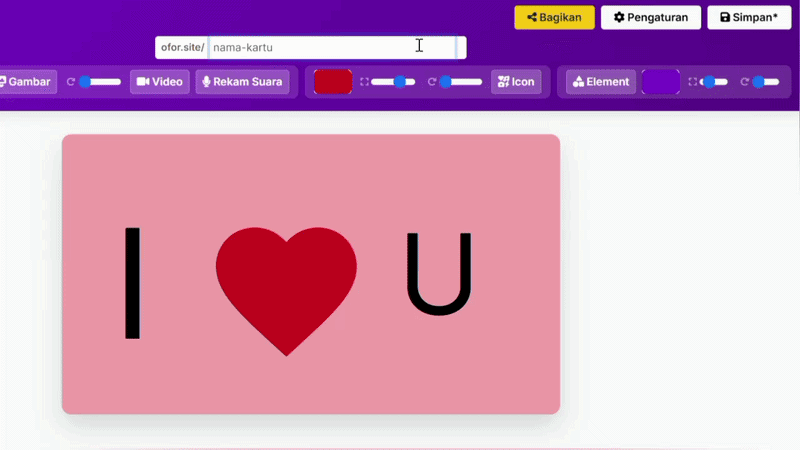Adjust the icon size slider
This screenshot has height=450, width=800.
coord(393,82)
